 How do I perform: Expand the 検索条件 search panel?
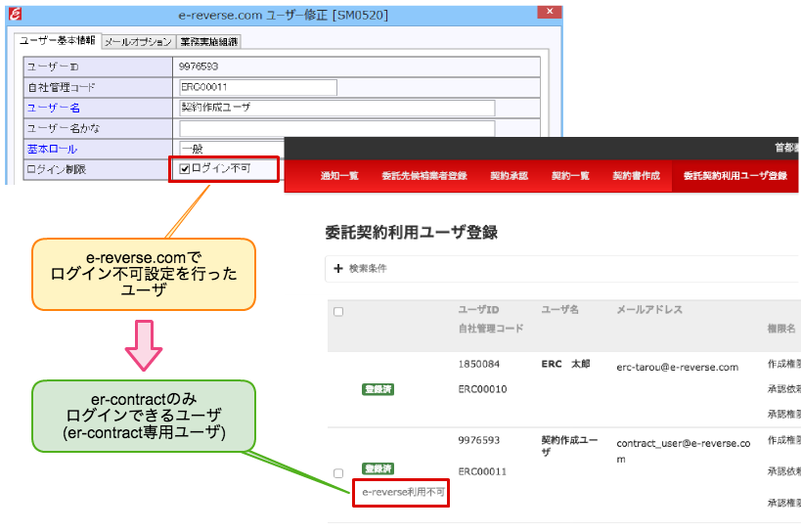361,268
